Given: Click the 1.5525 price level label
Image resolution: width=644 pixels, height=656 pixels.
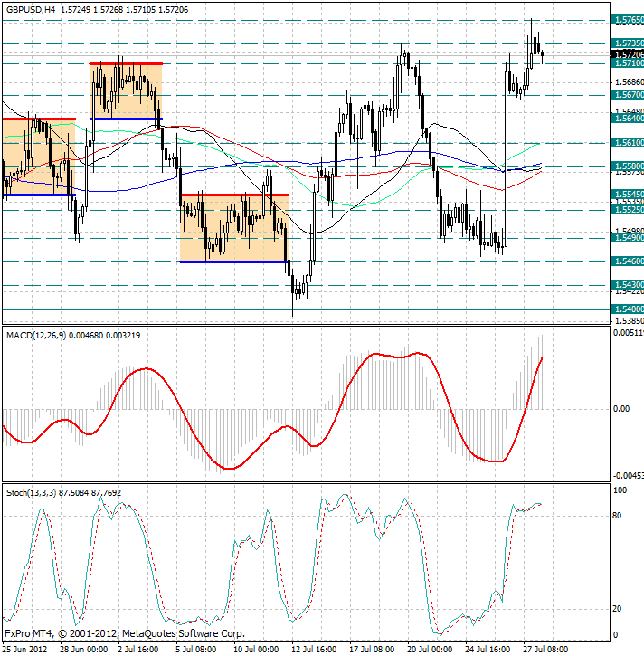Looking at the screenshot, I should 628,209.
